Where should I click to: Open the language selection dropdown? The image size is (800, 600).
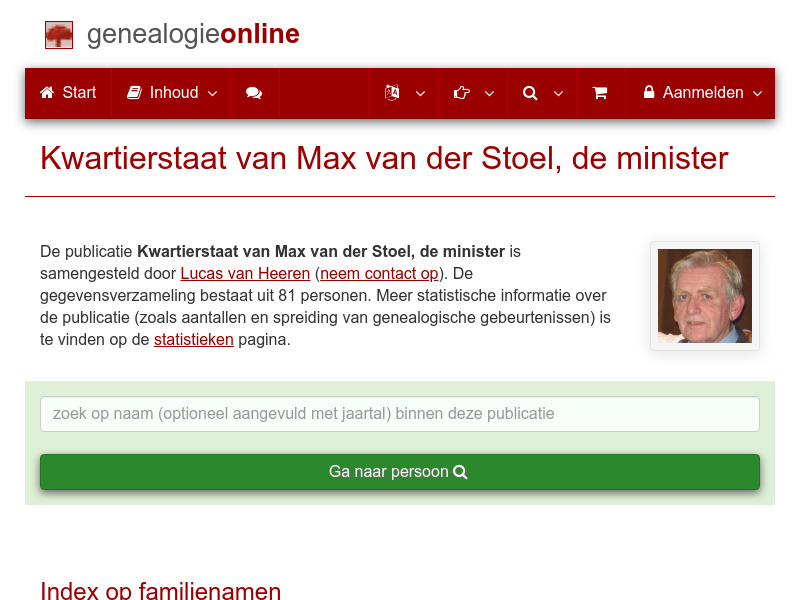click(421, 93)
